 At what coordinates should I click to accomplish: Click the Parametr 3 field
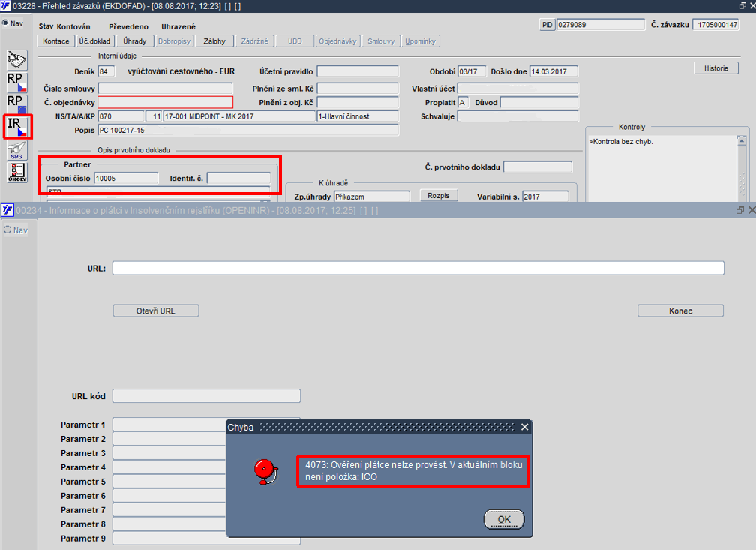pyautogui.click(x=169, y=453)
